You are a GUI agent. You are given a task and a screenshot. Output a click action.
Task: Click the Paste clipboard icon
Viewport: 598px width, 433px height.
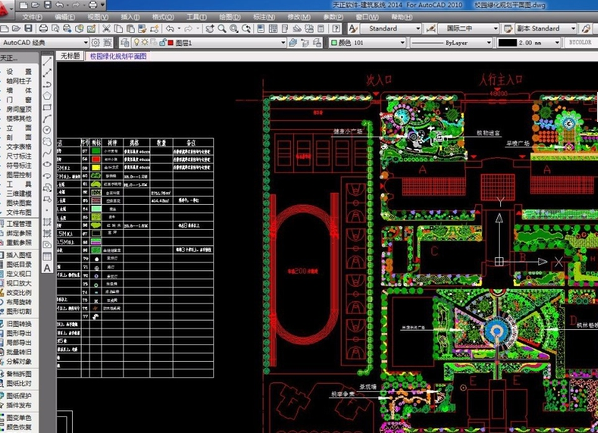pos(130,29)
